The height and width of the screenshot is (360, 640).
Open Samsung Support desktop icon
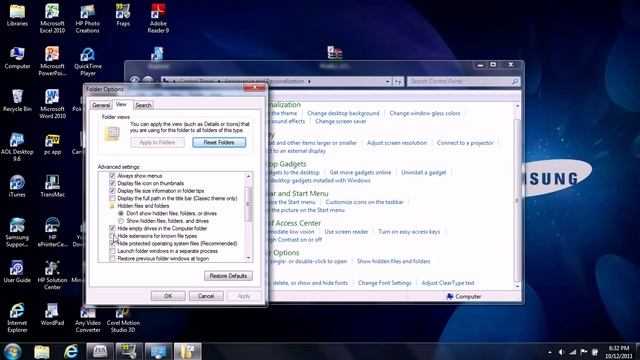coord(17,233)
